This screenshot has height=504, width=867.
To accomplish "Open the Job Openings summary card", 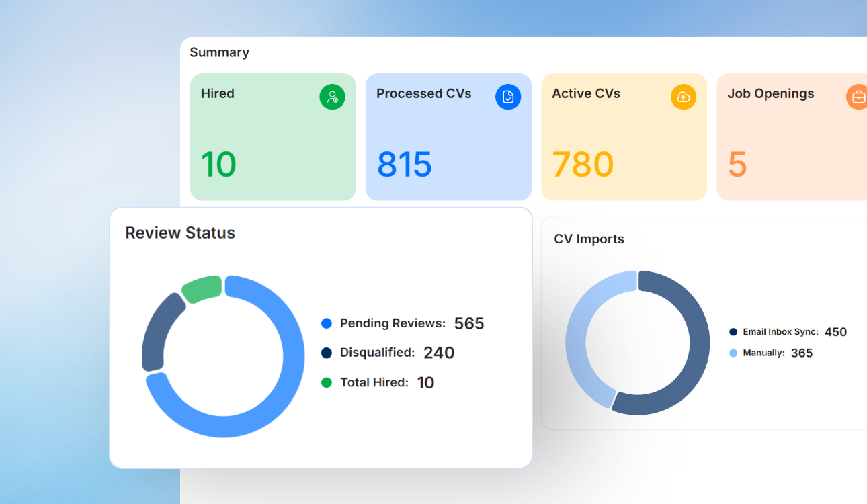I will (793, 137).
